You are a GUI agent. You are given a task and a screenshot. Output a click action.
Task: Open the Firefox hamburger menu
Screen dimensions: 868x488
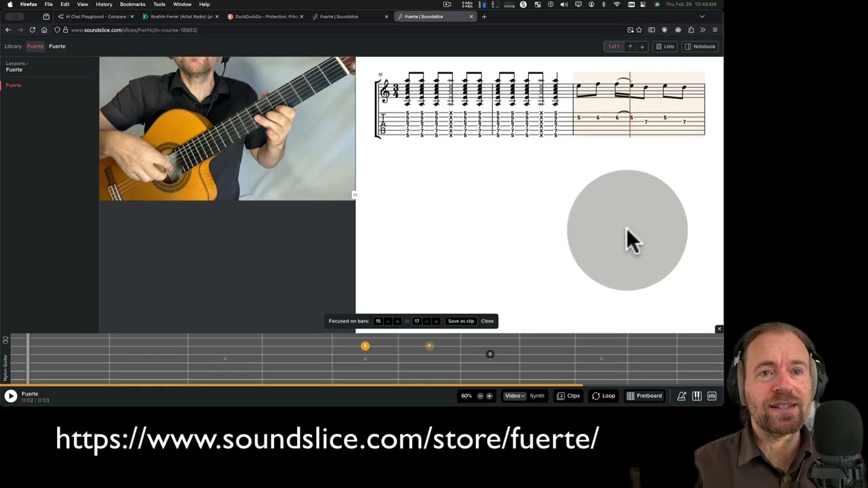tap(715, 30)
